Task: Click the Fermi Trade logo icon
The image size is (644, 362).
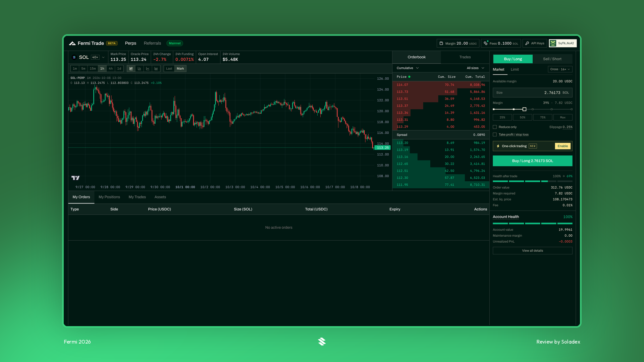Action: (x=72, y=43)
